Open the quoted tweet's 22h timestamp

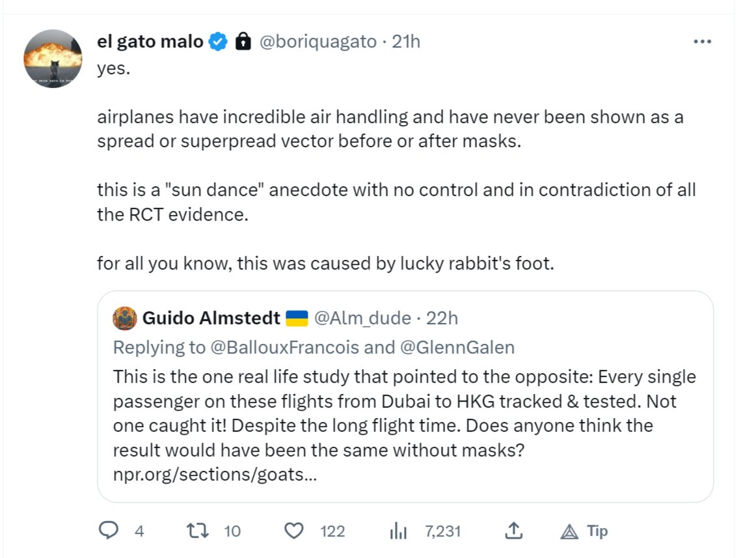pyautogui.click(x=442, y=318)
